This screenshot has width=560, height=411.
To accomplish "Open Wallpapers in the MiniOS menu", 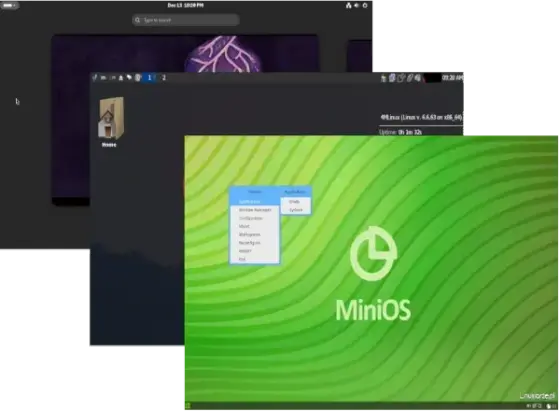I will (254, 235).
